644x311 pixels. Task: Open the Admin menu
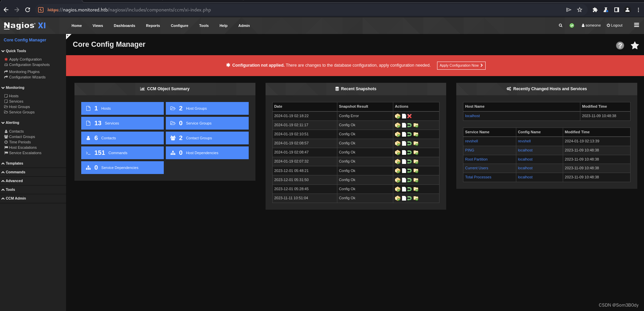pos(244,26)
